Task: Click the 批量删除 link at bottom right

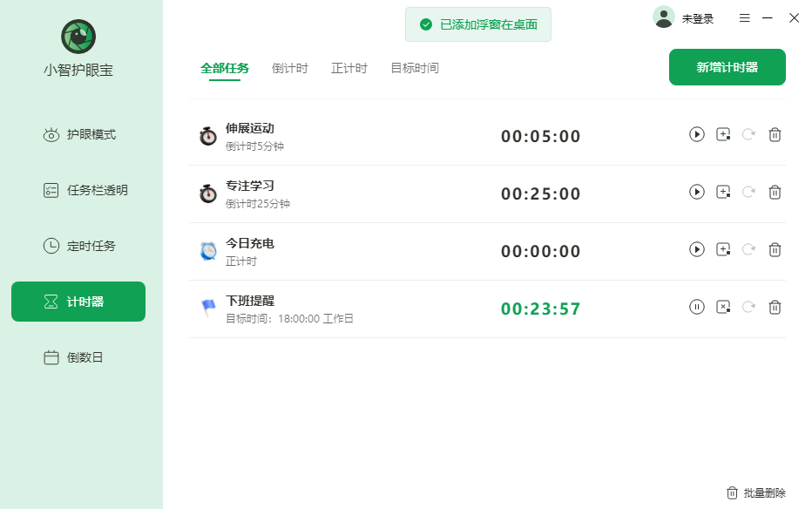Action: click(765, 492)
